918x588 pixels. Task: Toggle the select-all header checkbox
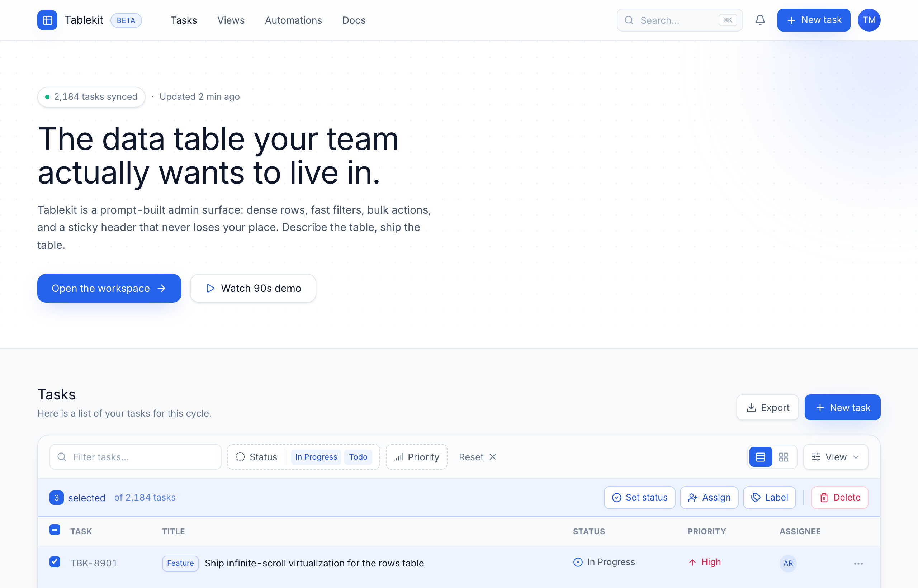[x=55, y=530]
